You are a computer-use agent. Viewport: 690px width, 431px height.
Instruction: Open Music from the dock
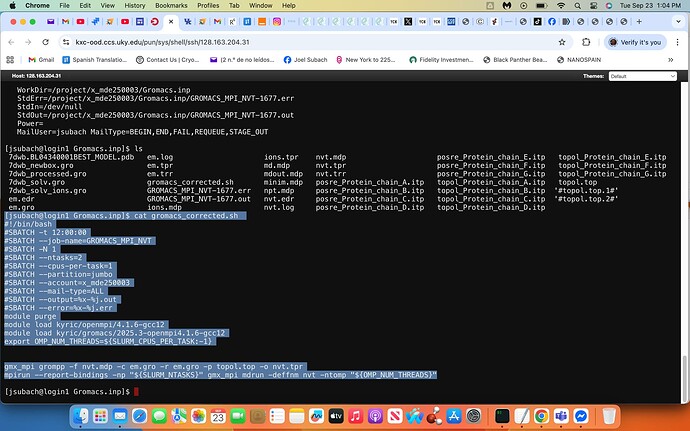pos(356,416)
